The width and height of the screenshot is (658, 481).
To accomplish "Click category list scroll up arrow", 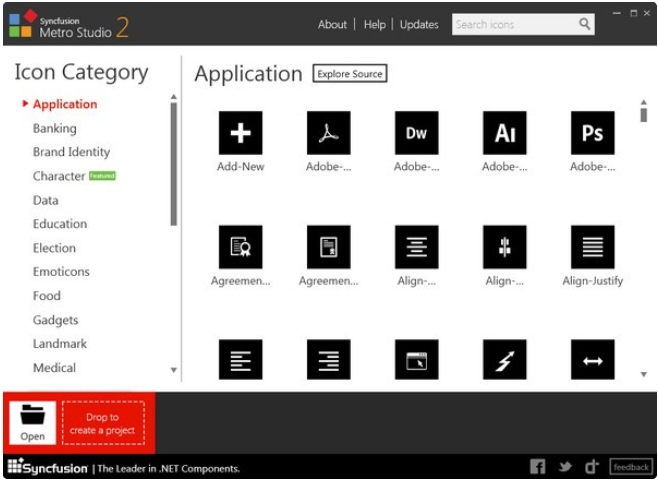I will pyautogui.click(x=174, y=97).
